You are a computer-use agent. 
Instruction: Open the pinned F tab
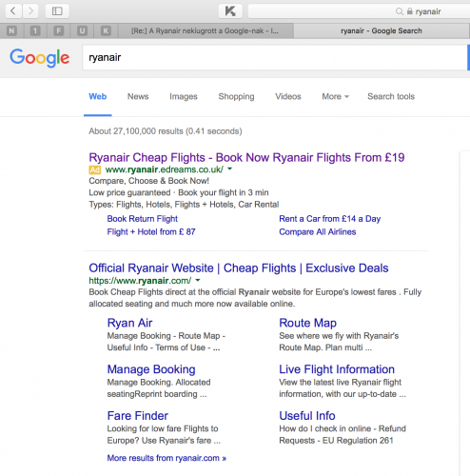(x=59, y=30)
